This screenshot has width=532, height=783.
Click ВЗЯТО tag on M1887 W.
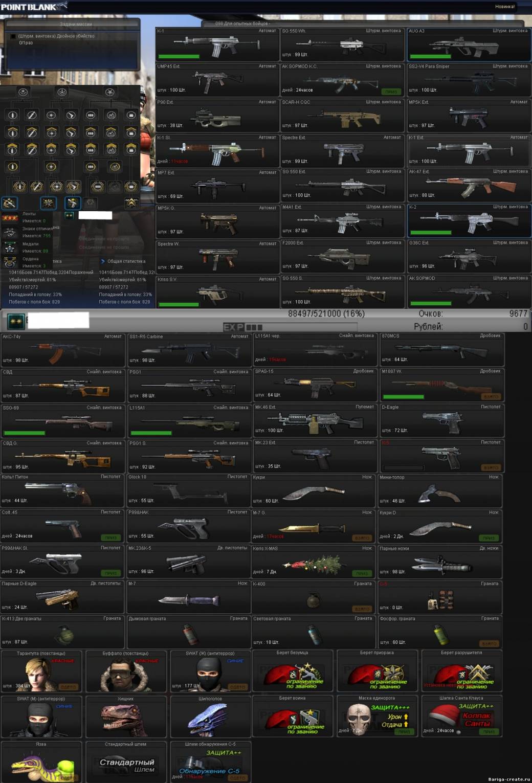point(491,397)
